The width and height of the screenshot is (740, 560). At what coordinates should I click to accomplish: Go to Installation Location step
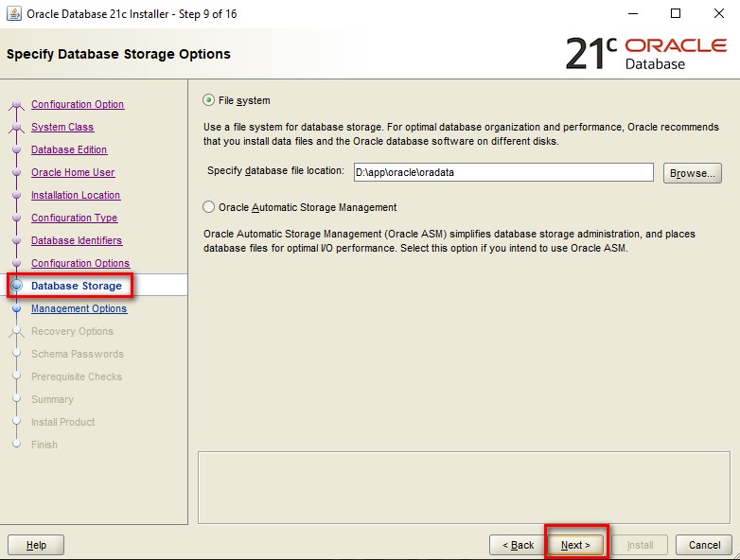[x=76, y=195]
